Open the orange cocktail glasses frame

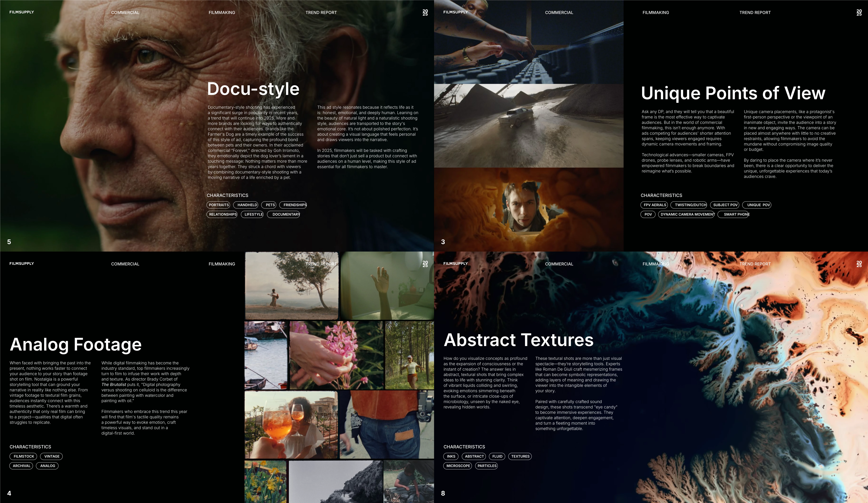click(291, 425)
